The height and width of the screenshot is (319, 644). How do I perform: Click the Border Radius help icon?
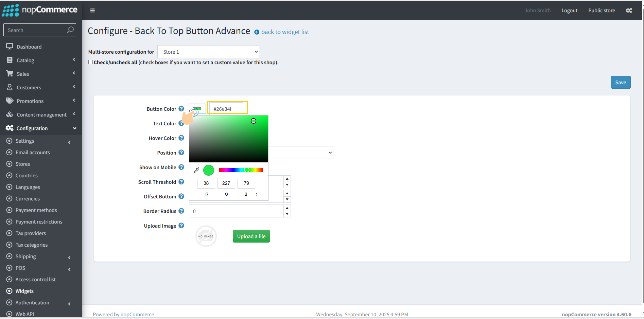[x=181, y=211]
